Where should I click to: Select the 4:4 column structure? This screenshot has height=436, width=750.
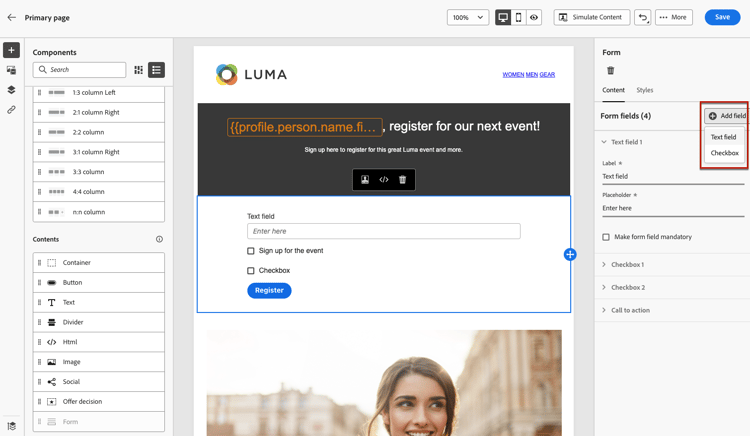tap(99, 192)
